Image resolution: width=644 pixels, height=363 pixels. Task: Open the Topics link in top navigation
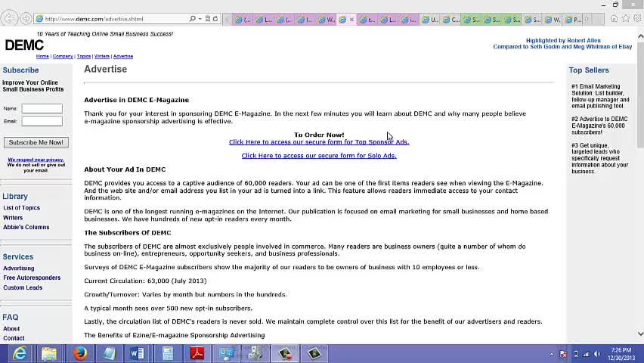84,56
